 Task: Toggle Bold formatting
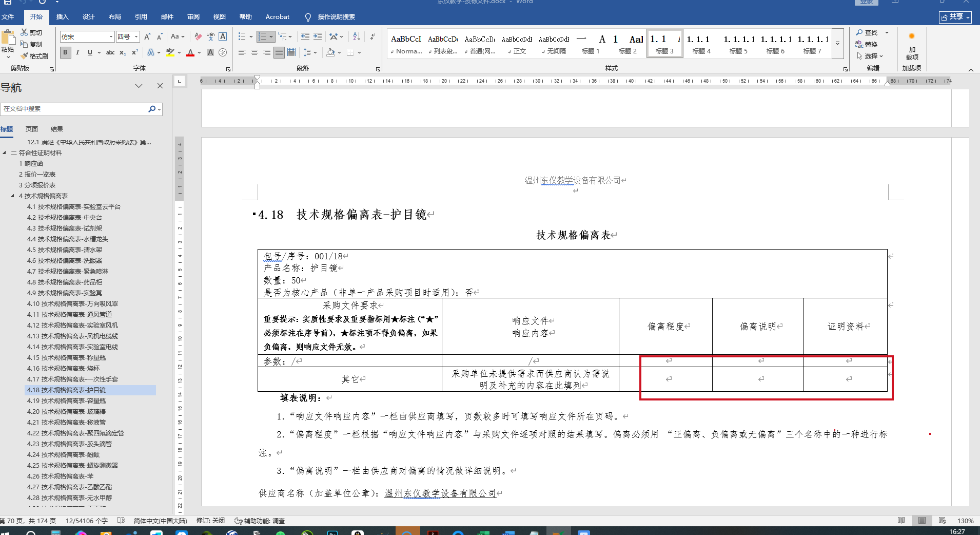click(65, 52)
